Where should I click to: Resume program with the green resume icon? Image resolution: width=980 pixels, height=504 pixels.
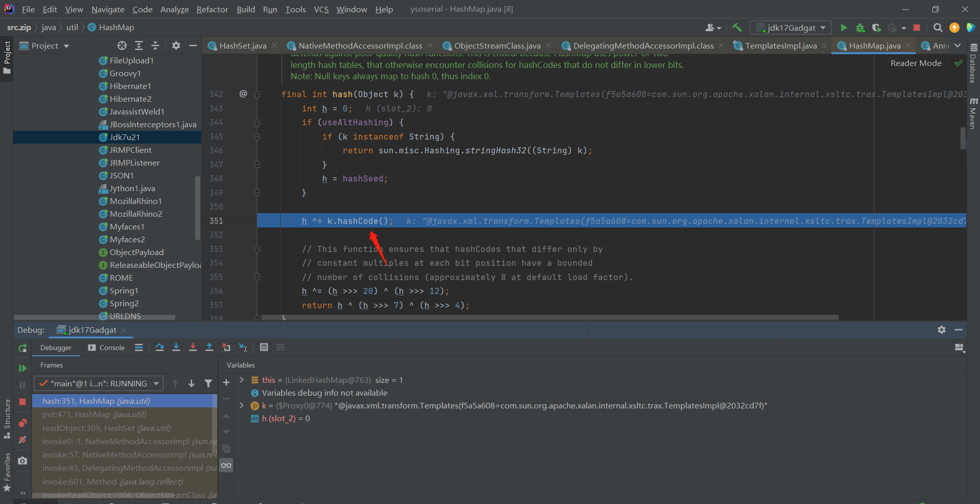pyautogui.click(x=22, y=368)
